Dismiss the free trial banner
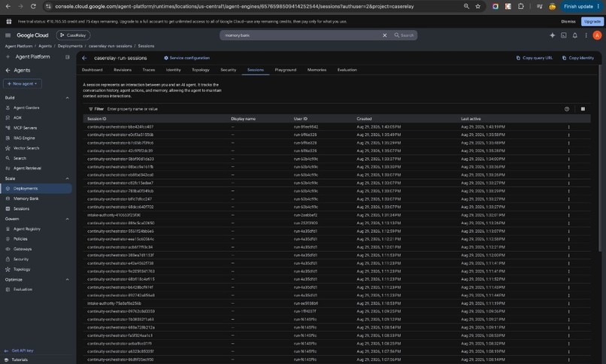The width and height of the screenshot is (606, 364). 568,22
